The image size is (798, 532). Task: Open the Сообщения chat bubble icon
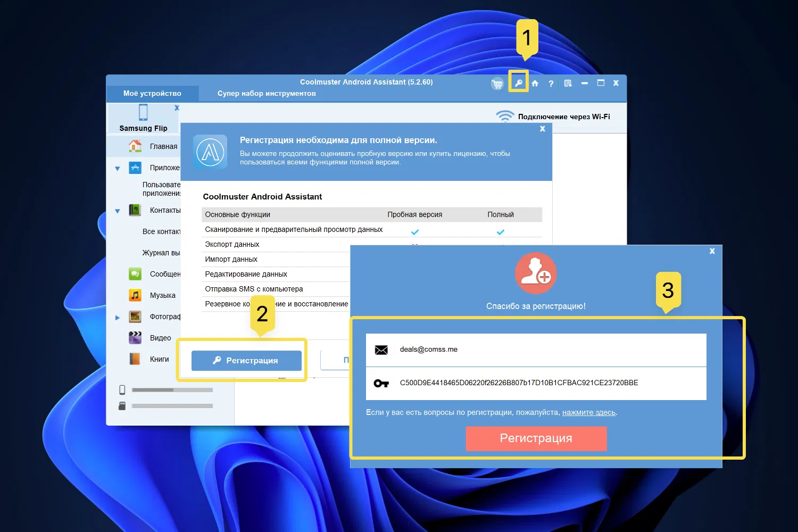point(135,274)
